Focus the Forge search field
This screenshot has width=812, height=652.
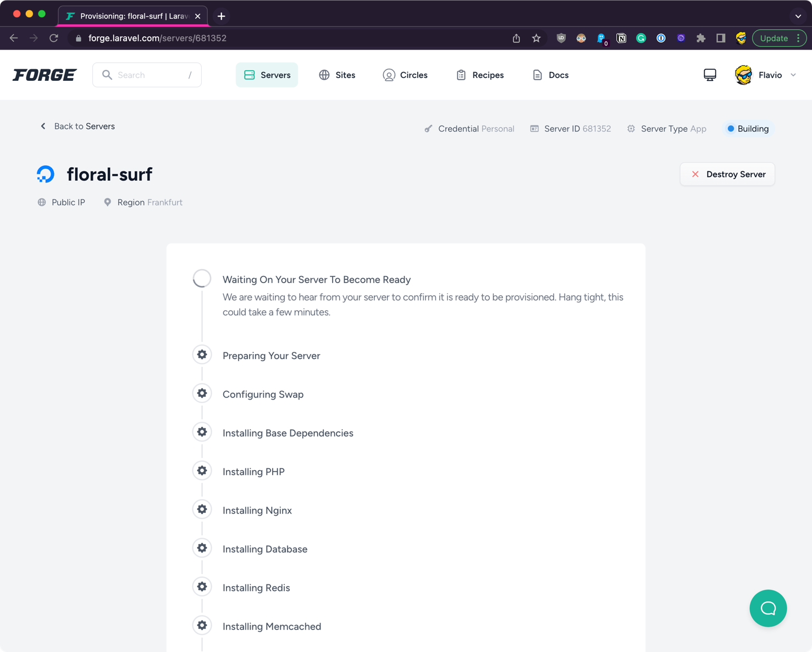(147, 75)
